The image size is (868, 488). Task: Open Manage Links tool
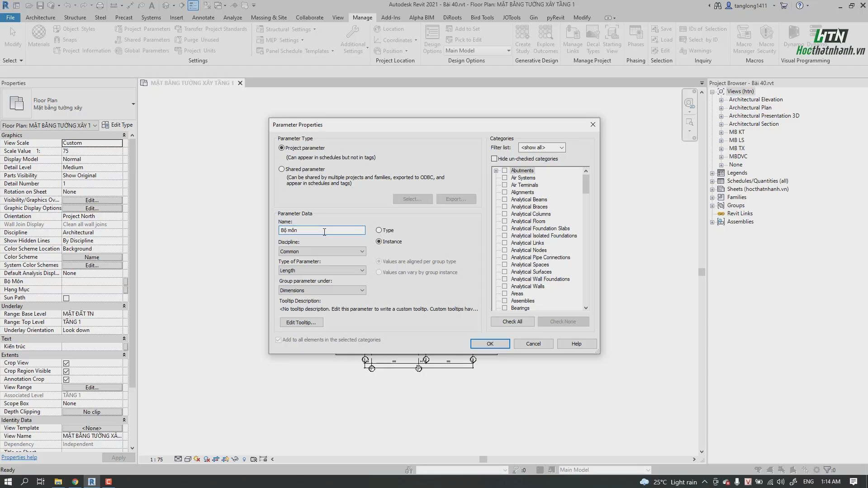coord(573,40)
